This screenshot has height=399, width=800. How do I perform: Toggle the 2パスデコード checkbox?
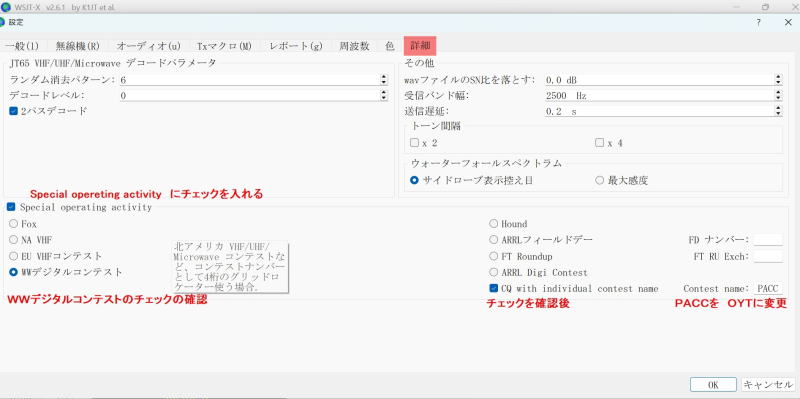[14, 111]
